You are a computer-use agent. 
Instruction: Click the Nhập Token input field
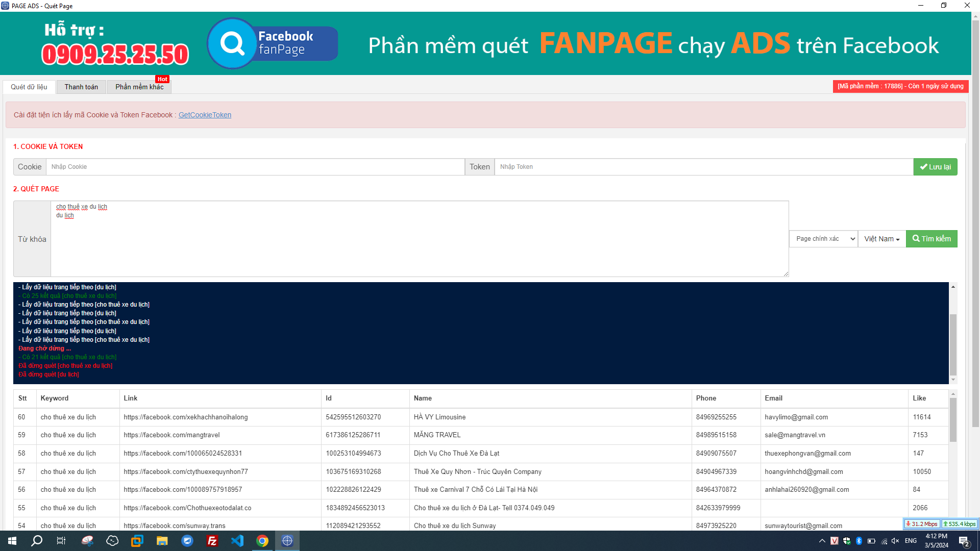coord(704,167)
